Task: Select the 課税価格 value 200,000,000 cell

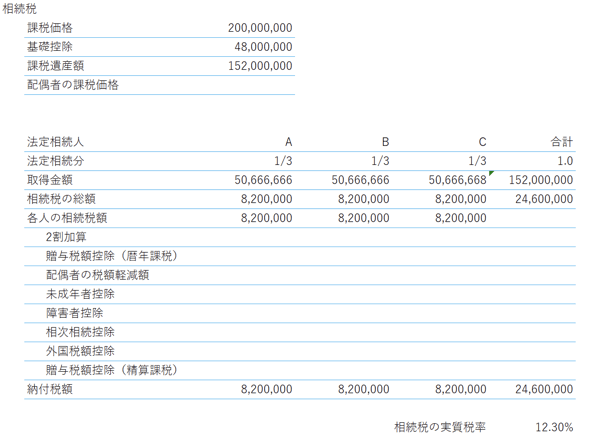Action: coord(260,28)
